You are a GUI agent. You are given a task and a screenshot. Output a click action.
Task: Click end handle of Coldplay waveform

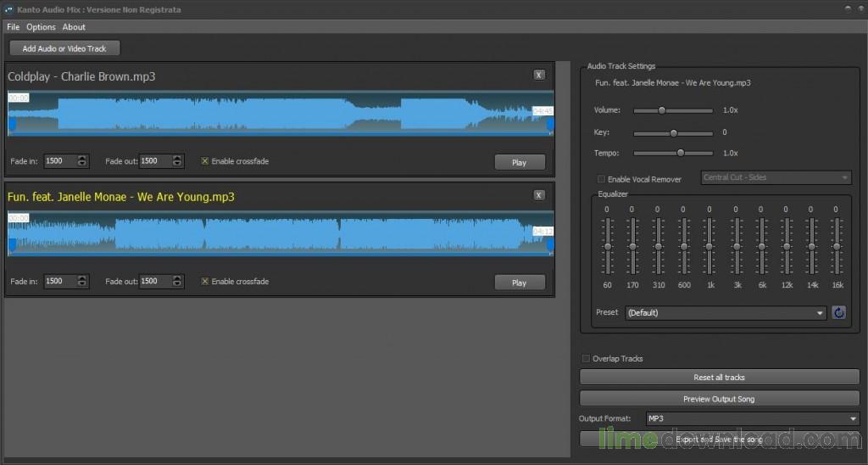coord(550,126)
